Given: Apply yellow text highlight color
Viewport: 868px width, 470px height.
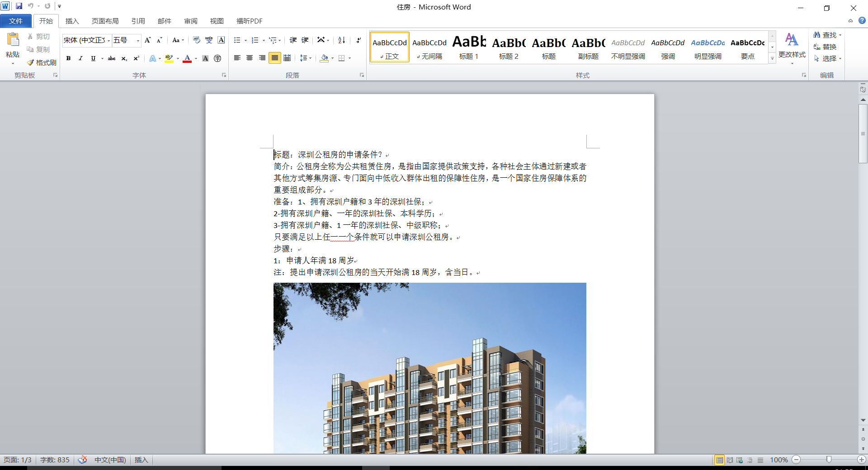Looking at the screenshot, I should [169, 58].
